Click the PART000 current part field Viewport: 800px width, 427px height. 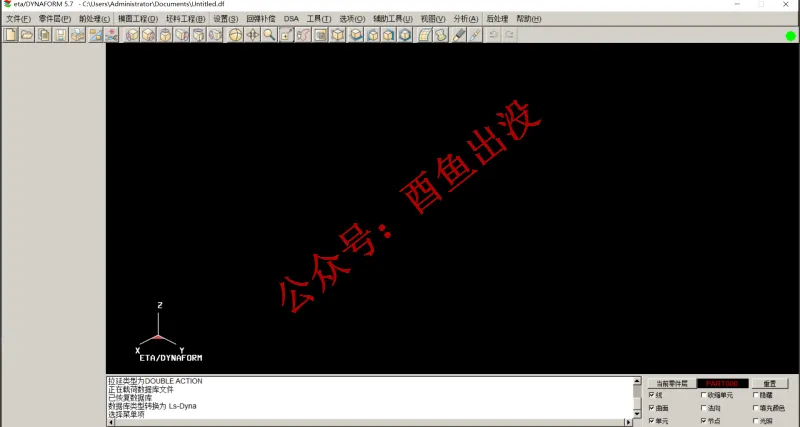(x=722, y=383)
